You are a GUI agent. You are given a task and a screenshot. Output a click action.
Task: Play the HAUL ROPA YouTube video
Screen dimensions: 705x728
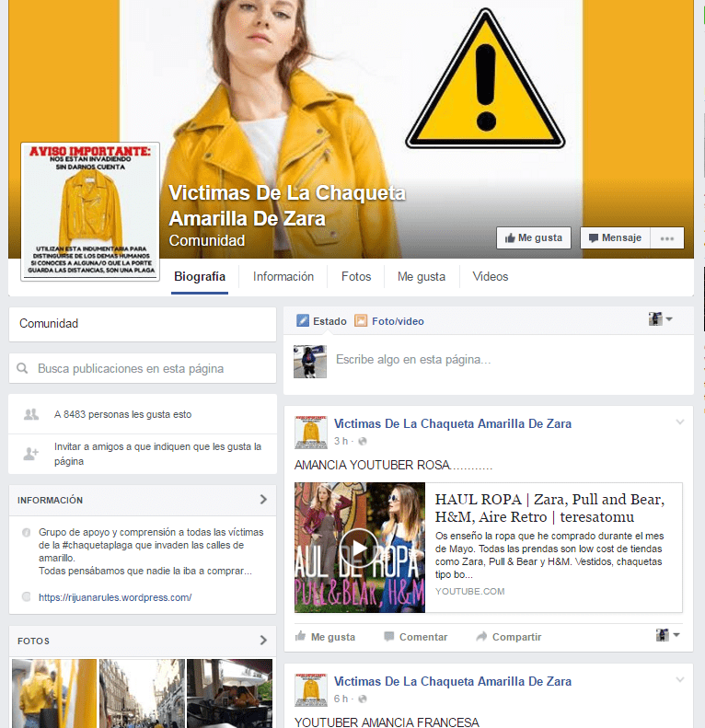point(360,549)
